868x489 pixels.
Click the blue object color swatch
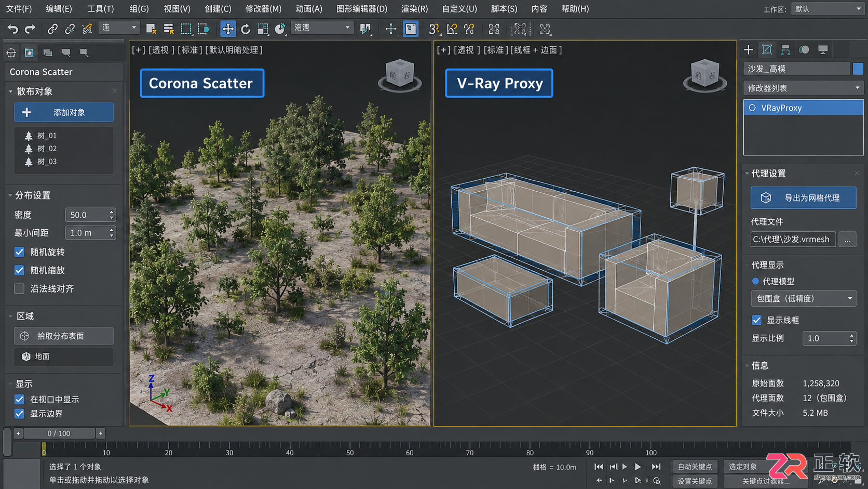point(858,69)
